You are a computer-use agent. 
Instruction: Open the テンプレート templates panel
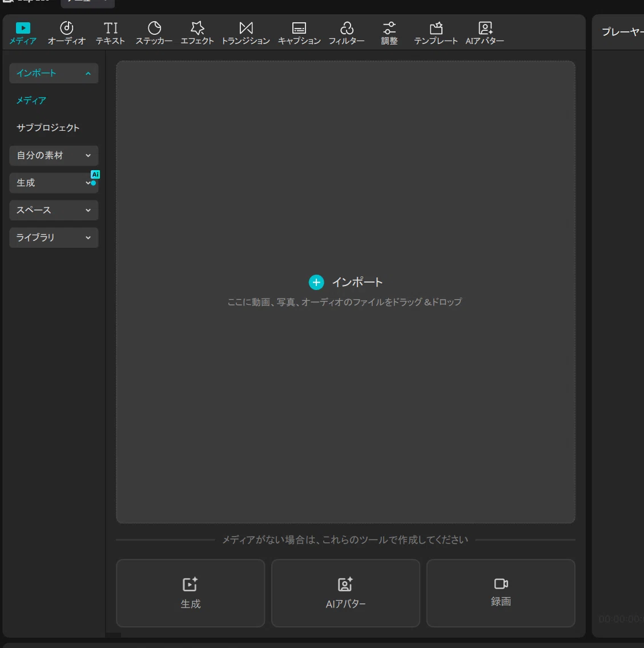(x=436, y=33)
